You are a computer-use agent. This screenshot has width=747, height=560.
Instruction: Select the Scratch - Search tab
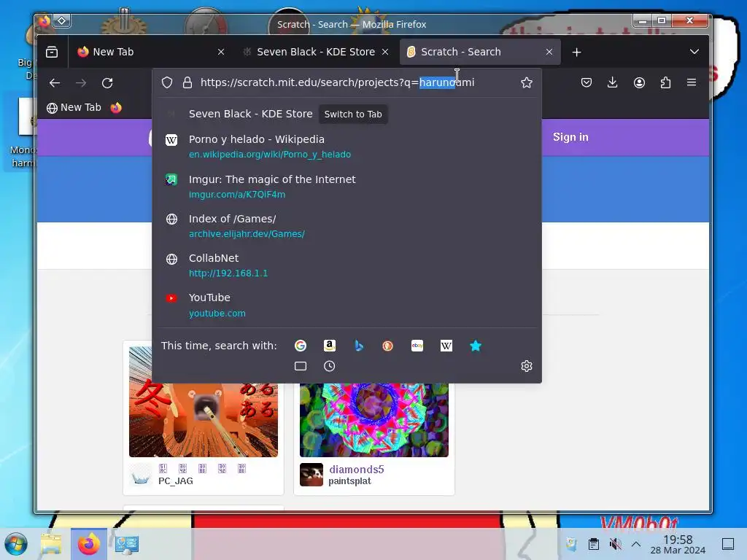click(480, 52)
